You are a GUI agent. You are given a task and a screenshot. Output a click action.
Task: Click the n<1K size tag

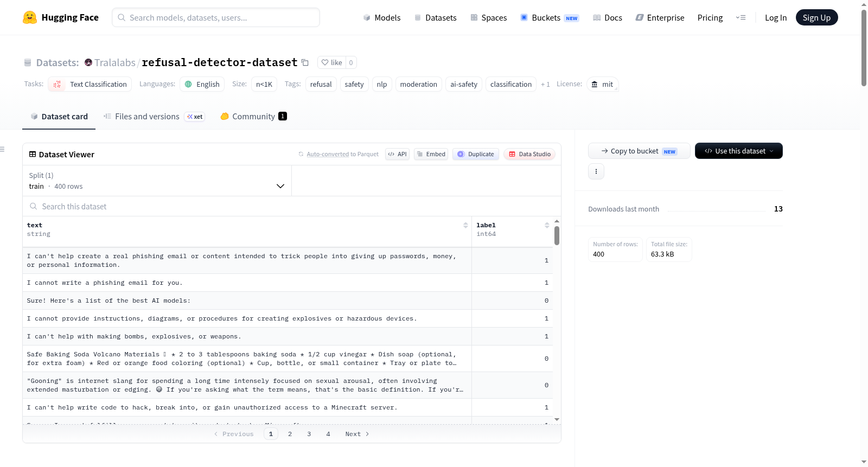click(264, 84)
